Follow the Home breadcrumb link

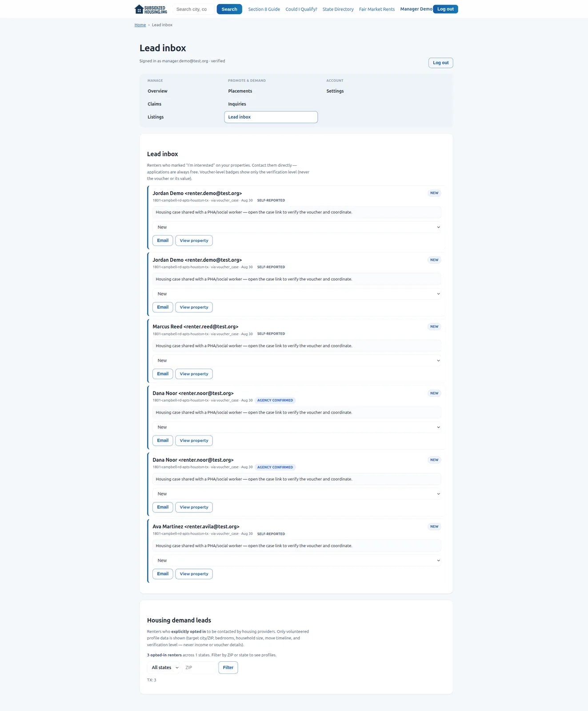140,25
